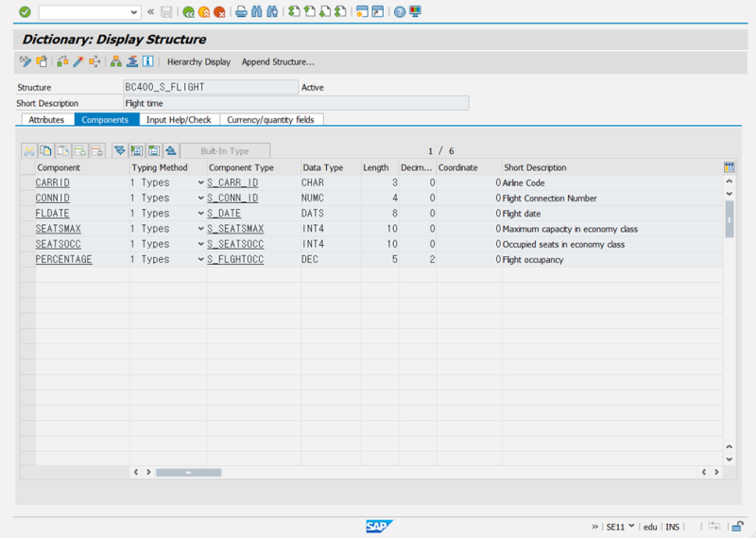The width and height of the screenshot is (756, 538).
Task: Open the transaction command field dropdown
Action: pos(134,12)
